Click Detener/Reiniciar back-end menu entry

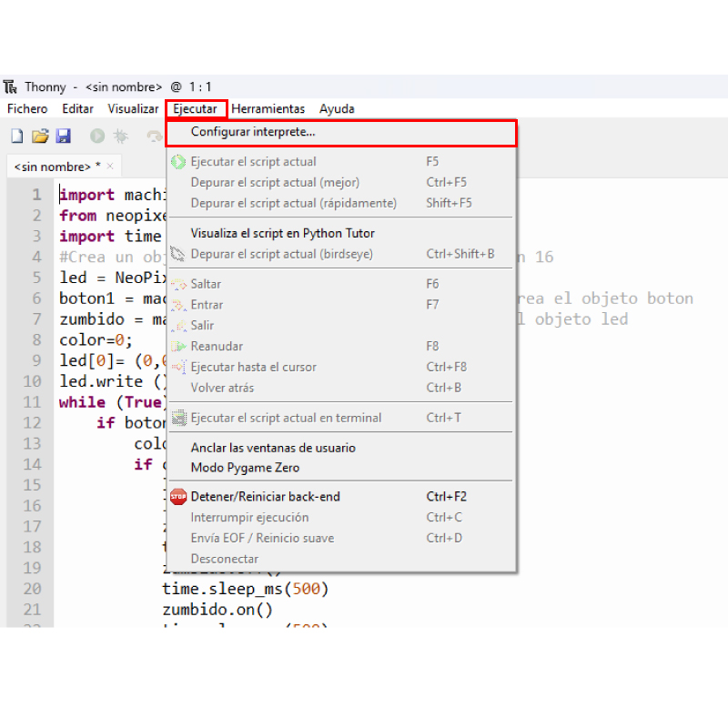point(265,497)
